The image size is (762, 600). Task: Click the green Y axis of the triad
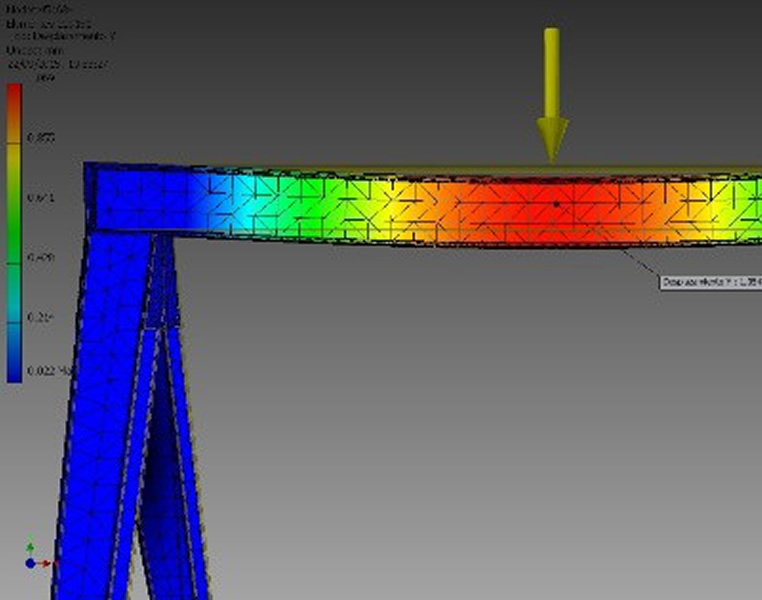[x=31, y=549]
